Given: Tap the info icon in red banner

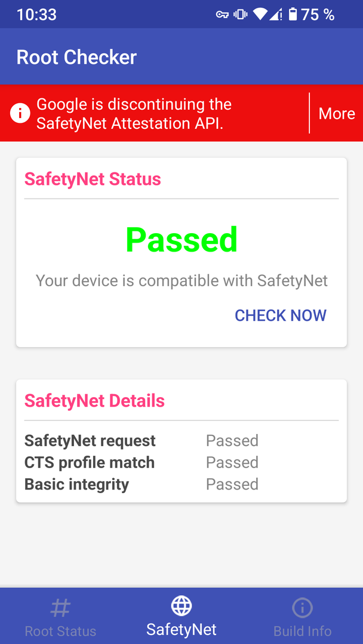Looking at the screenshot, I should [x=20, y=113].
